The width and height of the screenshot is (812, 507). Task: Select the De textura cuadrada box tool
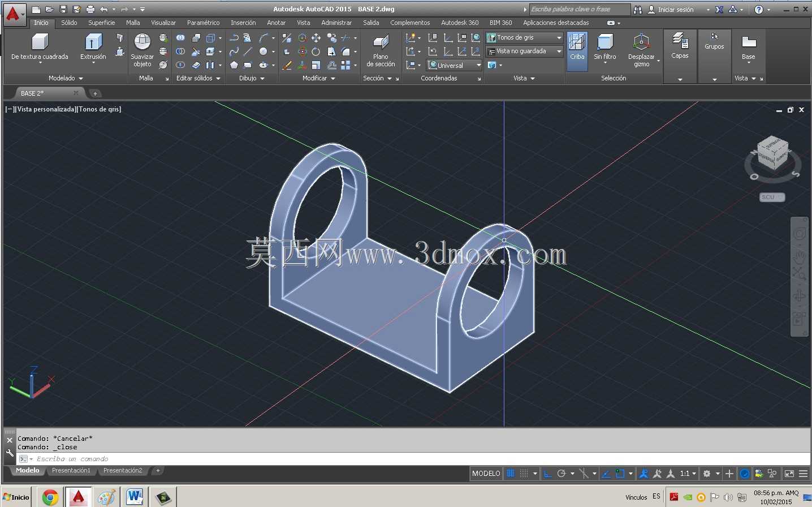click(40, 48)
